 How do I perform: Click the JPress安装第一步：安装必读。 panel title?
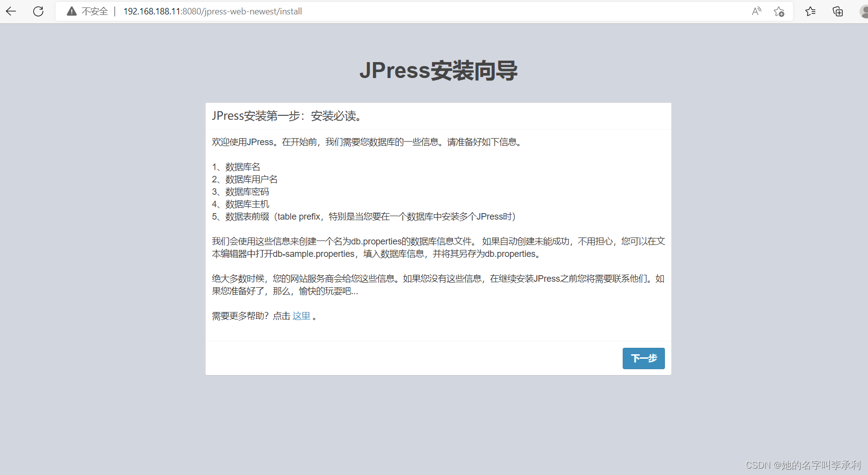pyautogui.click(x=288, y=116)
